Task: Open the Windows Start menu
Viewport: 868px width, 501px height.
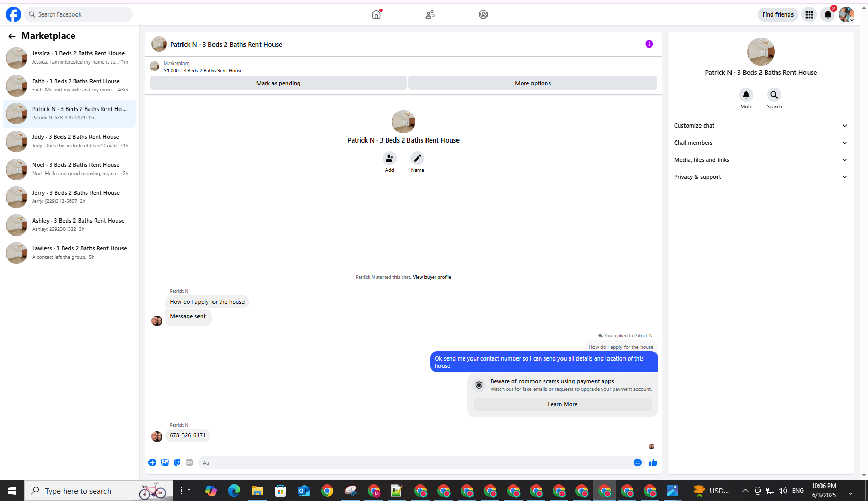Action: click(12, 491)
